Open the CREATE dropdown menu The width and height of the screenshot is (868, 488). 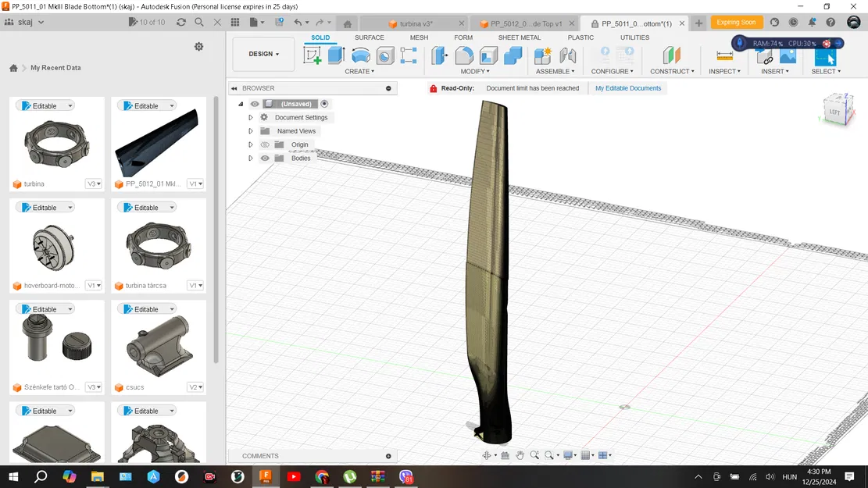(x=359, y=71)
